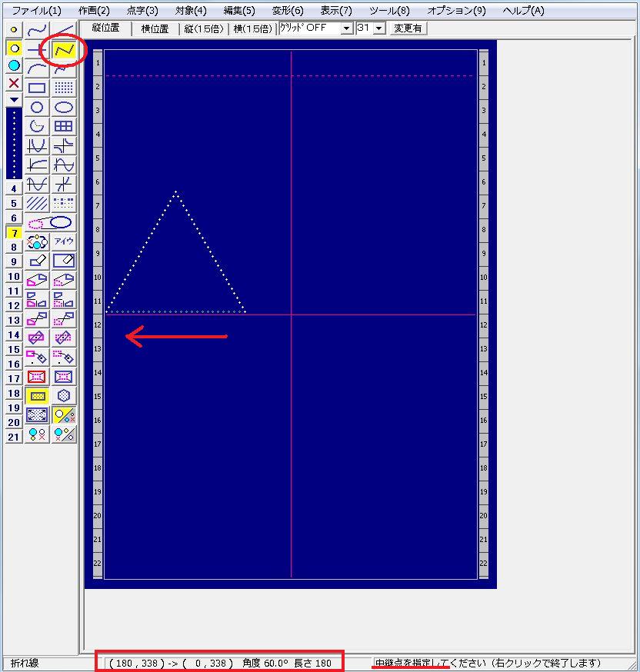Open the ファイル(1) menu
640x672 pixels.
coord(36,11)
